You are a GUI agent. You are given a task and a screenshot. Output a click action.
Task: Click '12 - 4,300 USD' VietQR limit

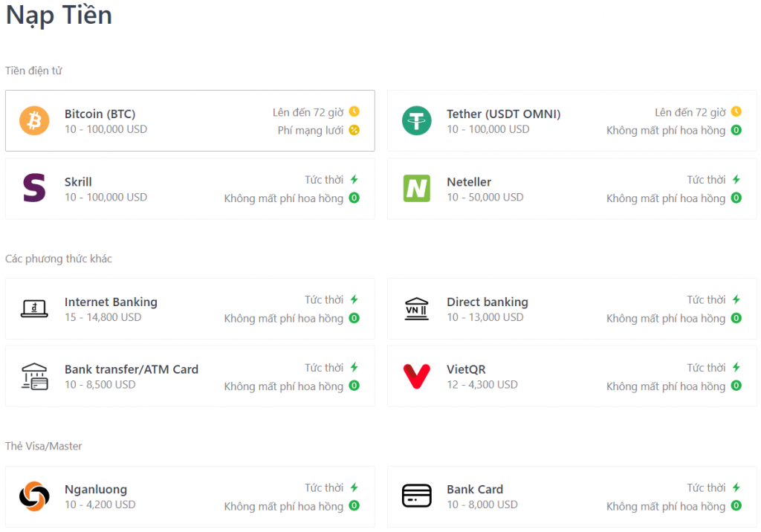click(482, 384)
